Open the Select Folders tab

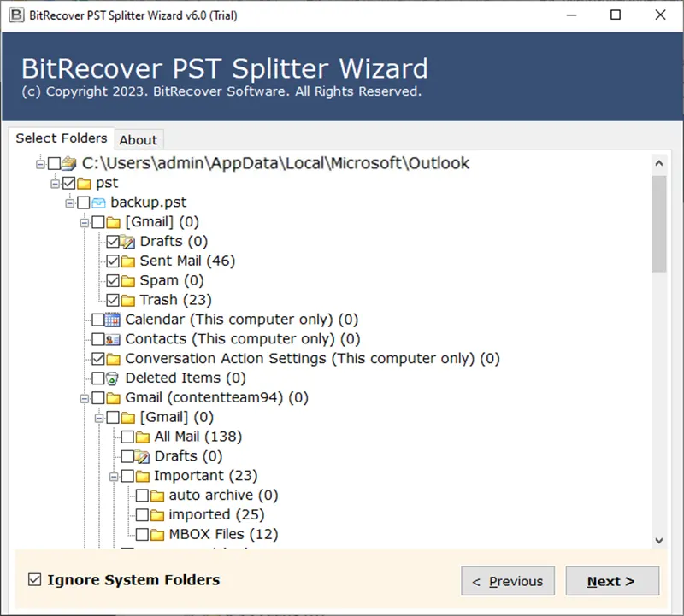pos(62,138)
